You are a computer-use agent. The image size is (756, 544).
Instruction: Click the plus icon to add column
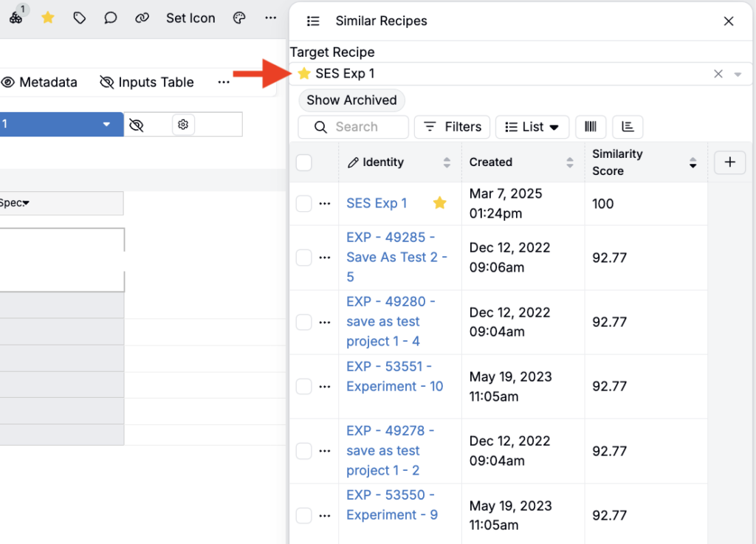(x=730, y=162)
